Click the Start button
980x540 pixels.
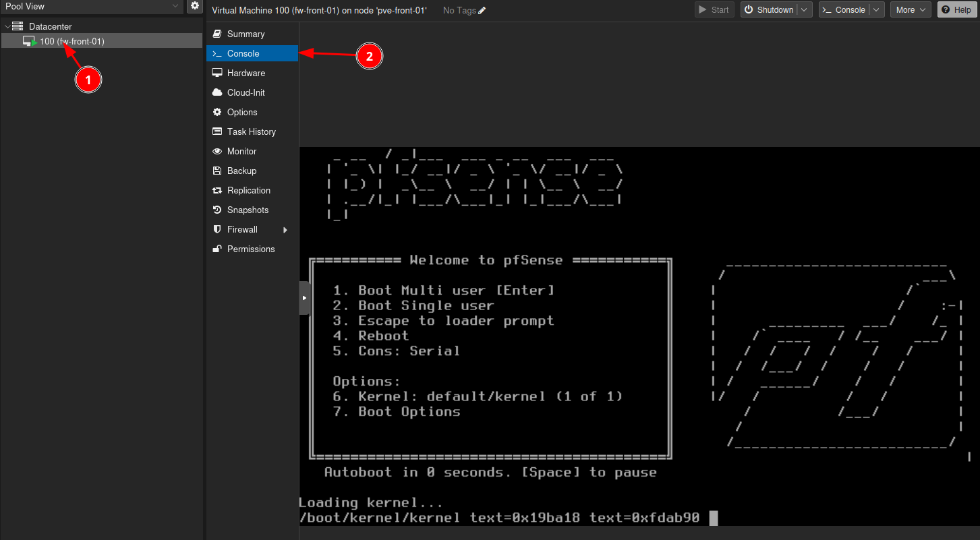pyautogui.click(x=714, y=10)
